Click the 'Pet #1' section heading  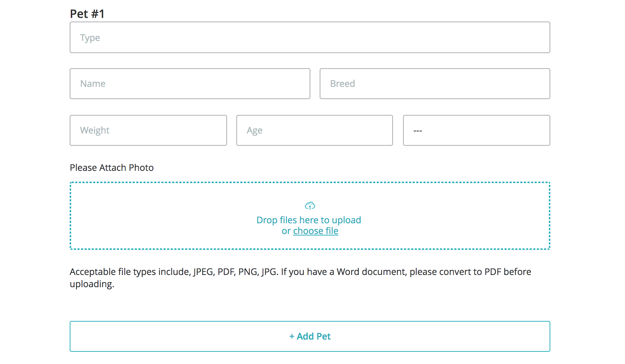pos(87,14)
